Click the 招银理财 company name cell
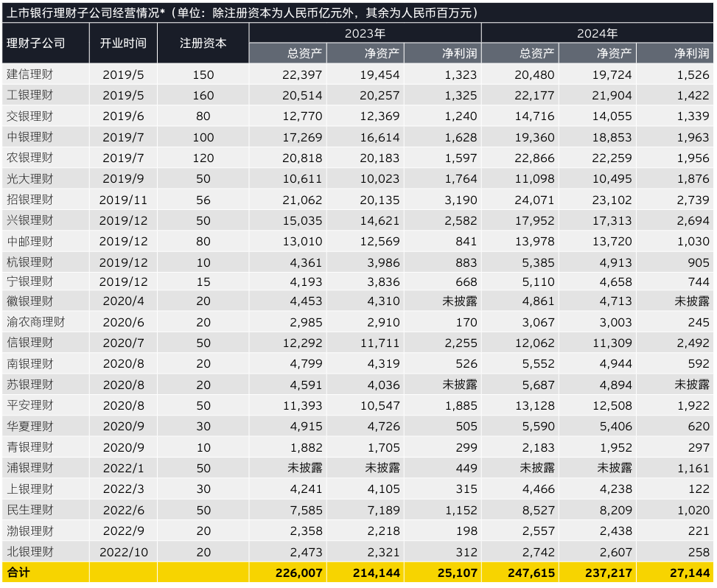Screen dimensions: 717x588 (29, 200)
